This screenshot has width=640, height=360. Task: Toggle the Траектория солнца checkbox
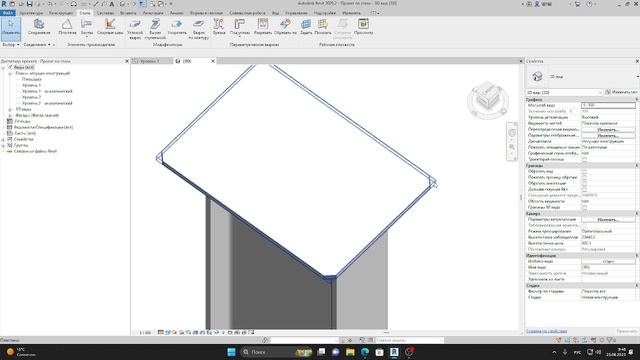coord(584,160)
